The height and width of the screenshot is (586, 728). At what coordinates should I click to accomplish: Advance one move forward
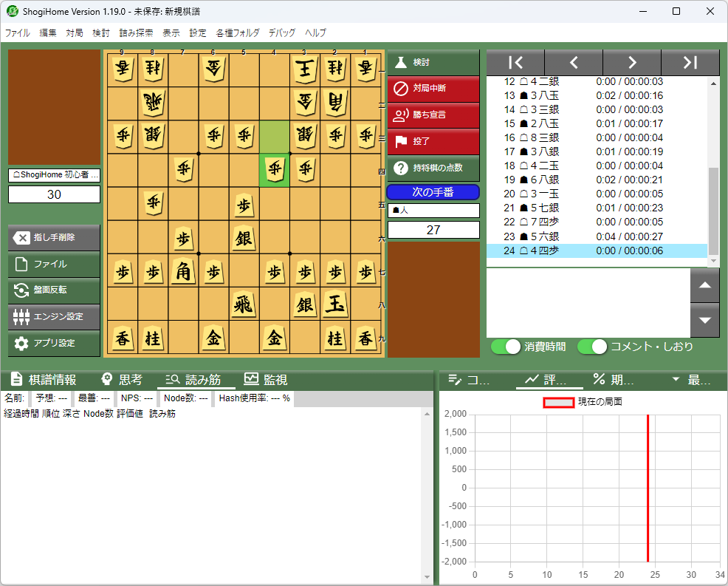click(x=632, y=62)
